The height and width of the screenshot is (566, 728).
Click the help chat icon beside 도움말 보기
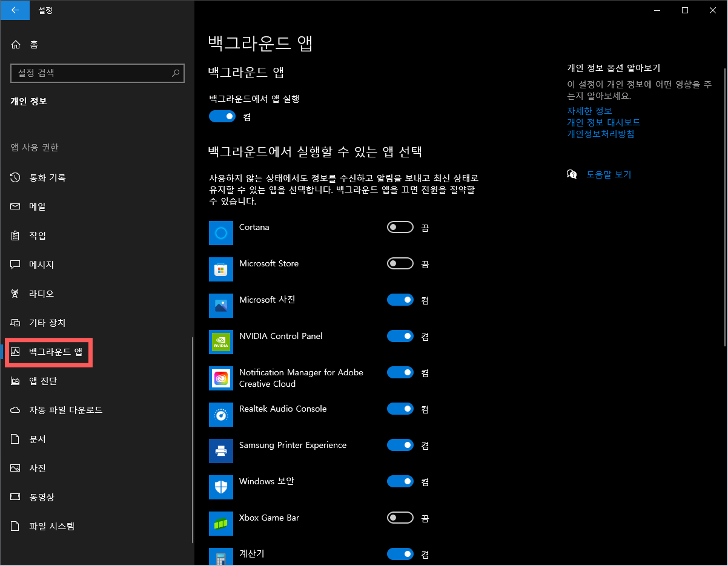pyautogui.click(x=572, y=174)
